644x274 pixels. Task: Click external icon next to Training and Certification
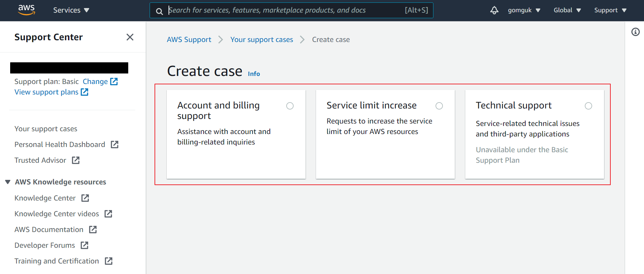pyautogui.click(x=109, y=261)
